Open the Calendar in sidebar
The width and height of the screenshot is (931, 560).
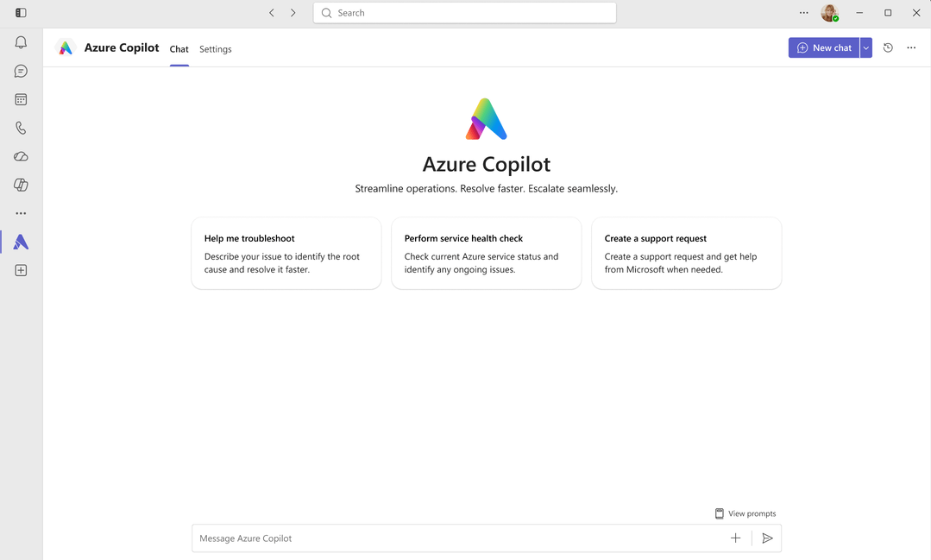(21, 99)
